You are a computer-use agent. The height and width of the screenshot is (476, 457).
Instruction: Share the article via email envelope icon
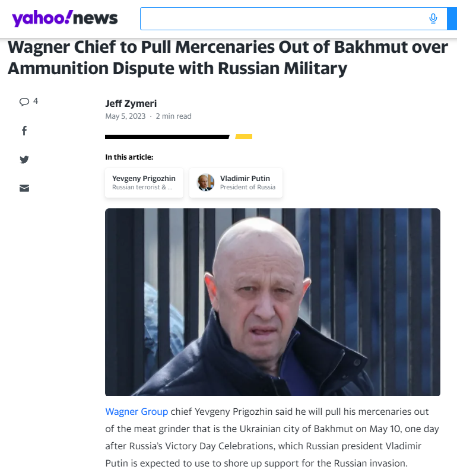(x=24, y=188)
